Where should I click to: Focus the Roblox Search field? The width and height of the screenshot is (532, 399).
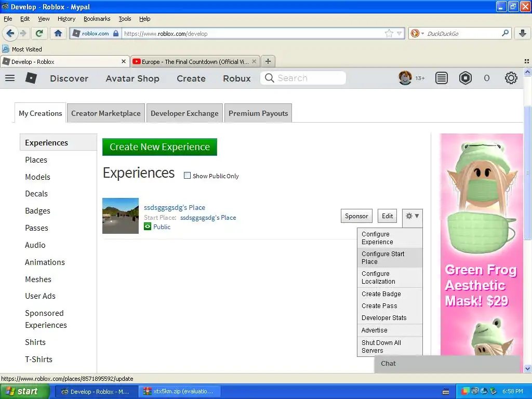point(303,78)
